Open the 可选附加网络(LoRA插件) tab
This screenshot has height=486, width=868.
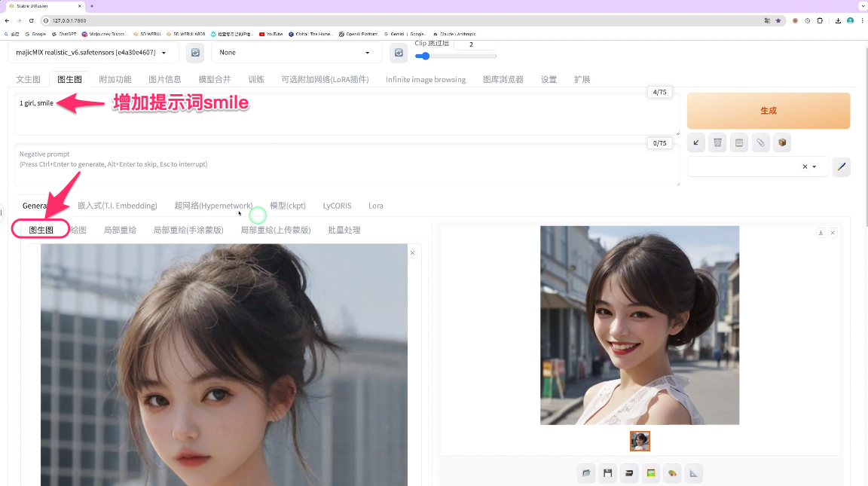[x=325, y=79]
